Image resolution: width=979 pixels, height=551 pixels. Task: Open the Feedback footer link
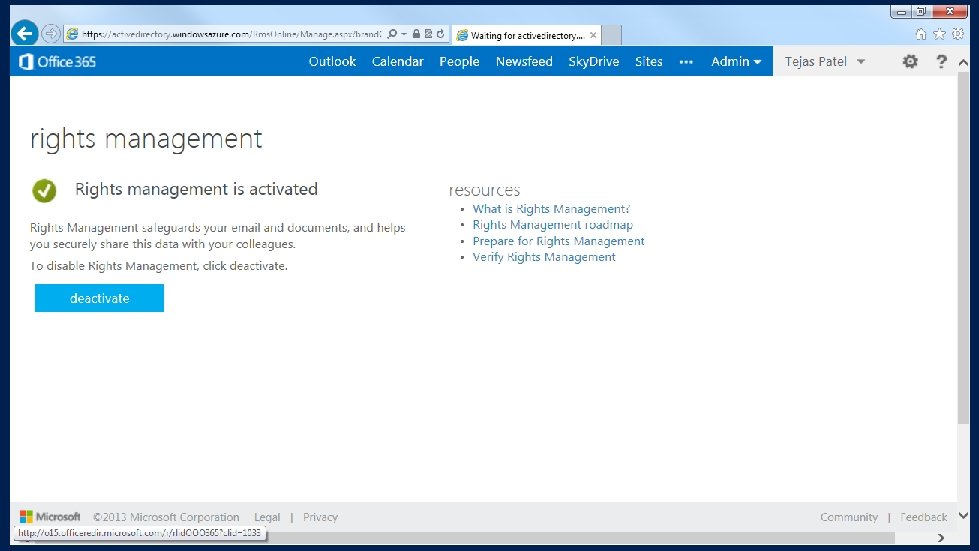(924, 517)
